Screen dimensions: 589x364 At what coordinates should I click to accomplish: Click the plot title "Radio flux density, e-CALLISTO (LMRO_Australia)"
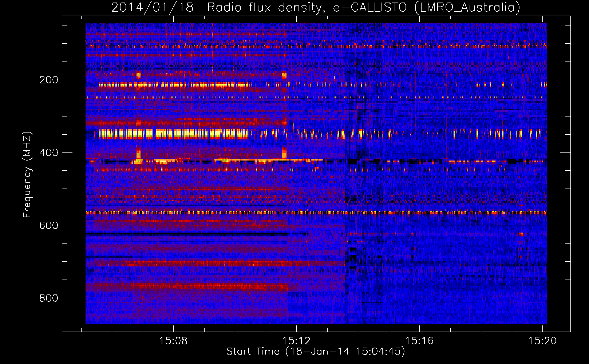click(364, 7)
